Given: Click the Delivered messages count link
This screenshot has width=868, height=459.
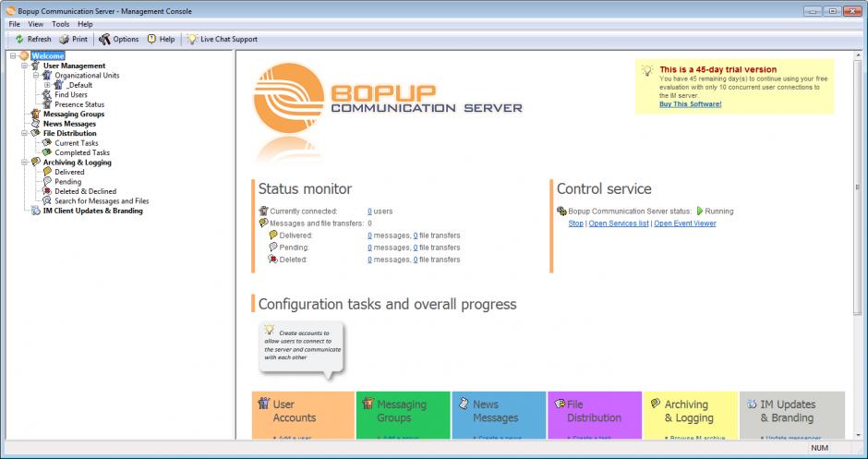Looking at the screenshot, I should tap(369, 236).
